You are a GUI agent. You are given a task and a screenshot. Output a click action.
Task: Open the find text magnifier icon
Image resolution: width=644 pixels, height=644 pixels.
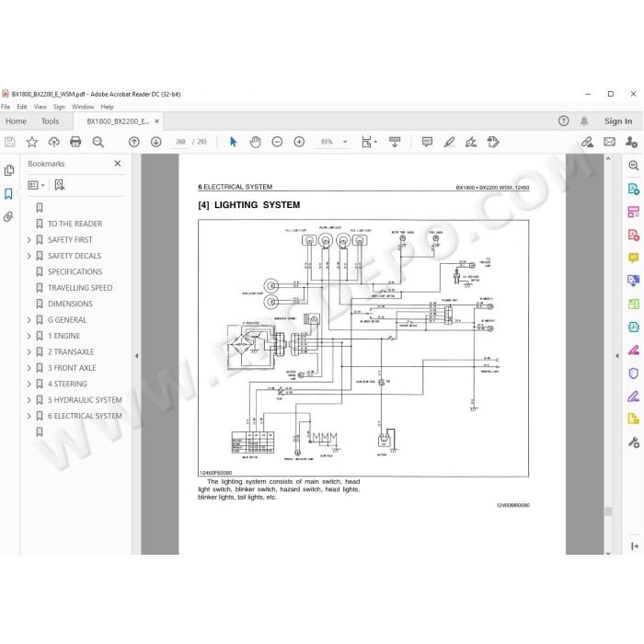[98, 142]
